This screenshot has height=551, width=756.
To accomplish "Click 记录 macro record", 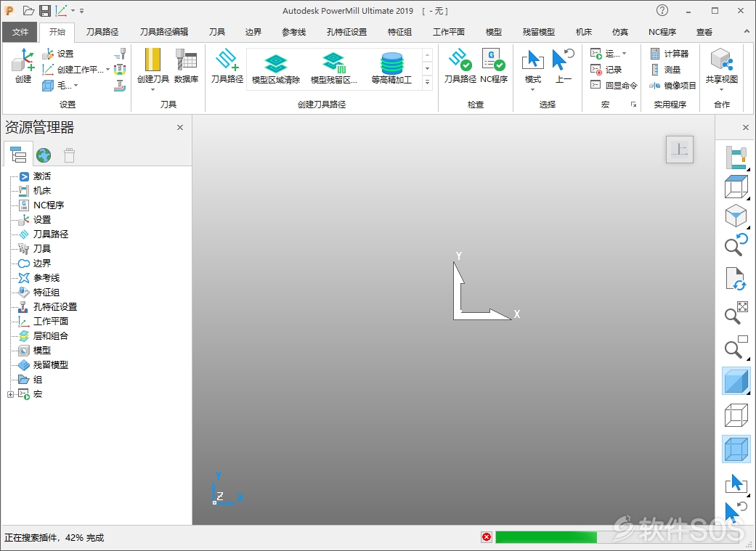I will tap(606, 70).
